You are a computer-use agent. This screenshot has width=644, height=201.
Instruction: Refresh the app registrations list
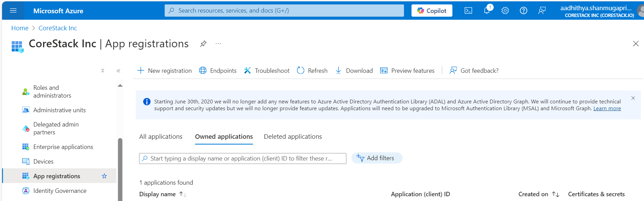tap(312, 71)
